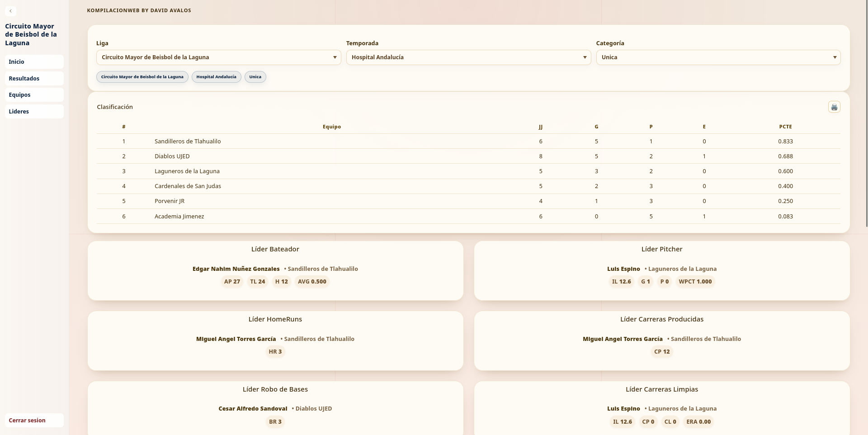Click Cerrar sesion to log out
Viewport: 868px width, 435px height.
(x=34, y=420)
